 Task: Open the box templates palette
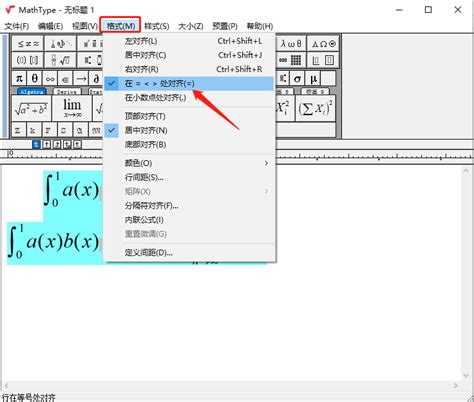323,60
